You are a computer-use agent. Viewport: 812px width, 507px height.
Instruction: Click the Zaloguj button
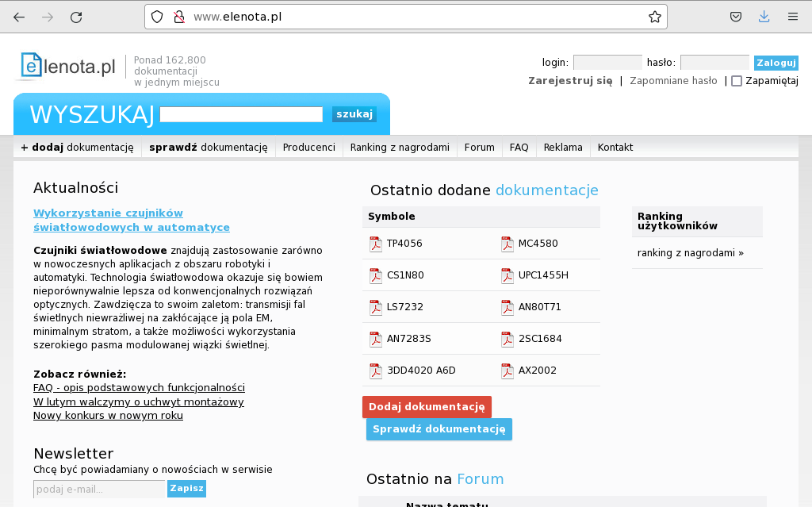[776, 63]
